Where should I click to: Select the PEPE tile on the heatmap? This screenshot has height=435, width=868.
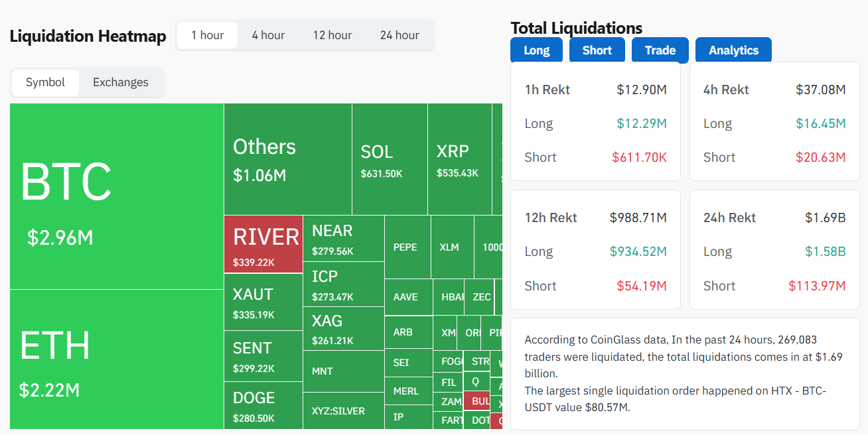pos(407,247)
